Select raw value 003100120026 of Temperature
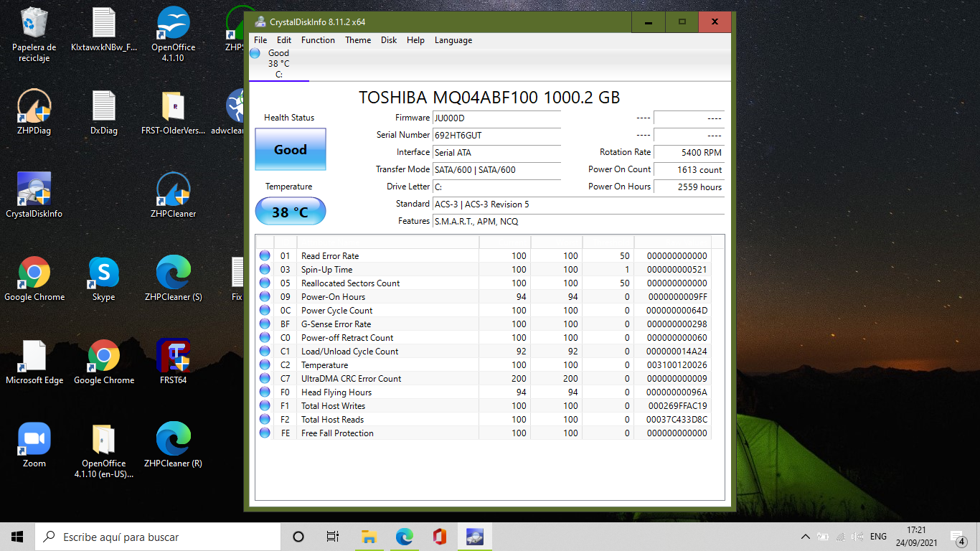980x551 pixels. [677, 364]
